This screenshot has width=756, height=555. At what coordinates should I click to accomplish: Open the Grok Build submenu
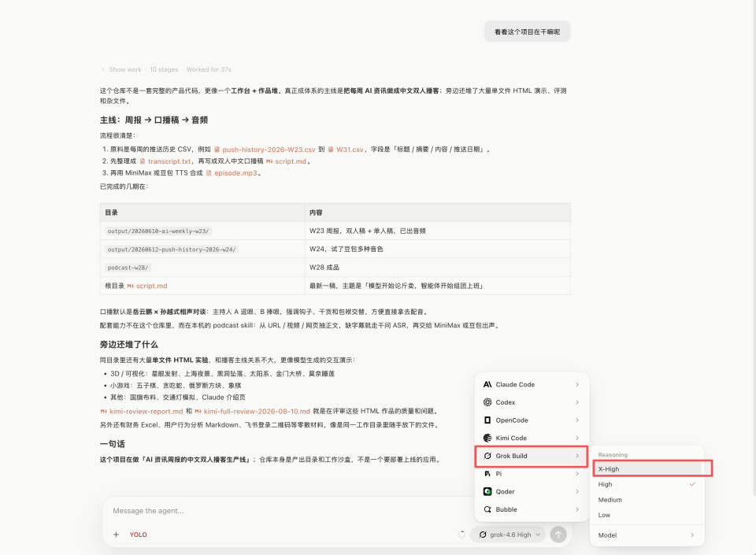click(x=532, y=456)
